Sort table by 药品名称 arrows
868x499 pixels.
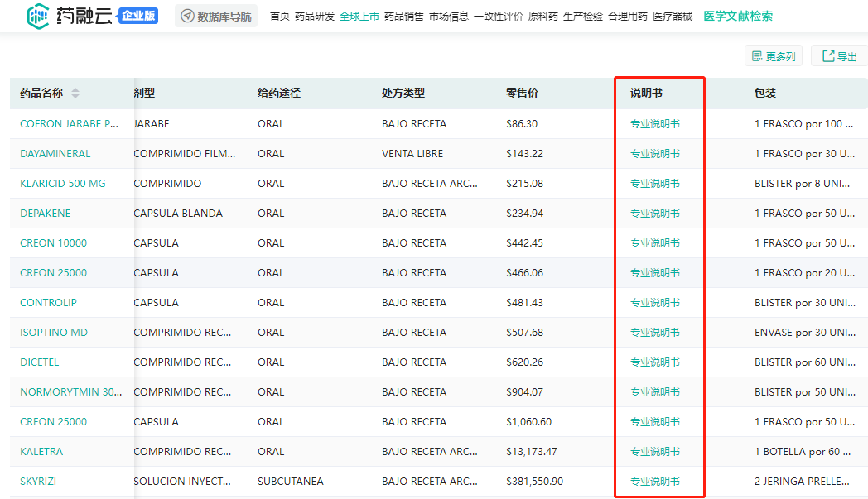pos(75,93)
